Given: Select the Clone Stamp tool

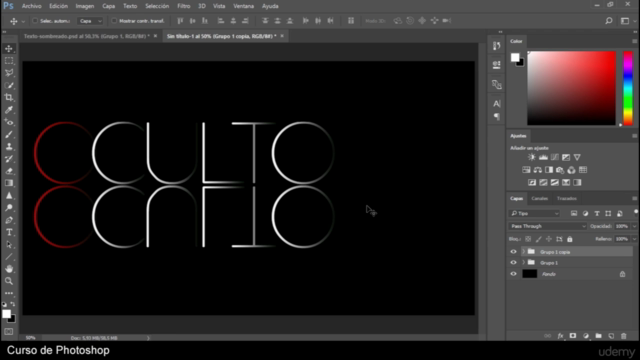Looking at the screenshot, I should (x=9, y=147).
